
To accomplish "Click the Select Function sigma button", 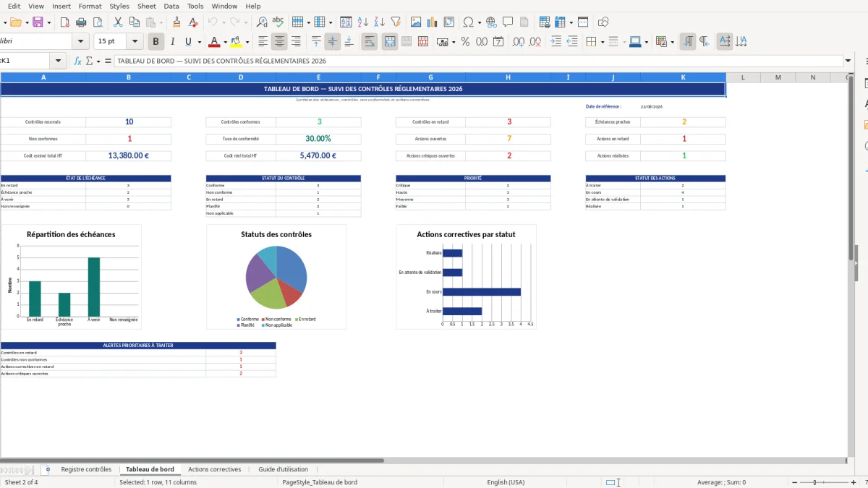I will pyautogui.click(x=90, y=61).
